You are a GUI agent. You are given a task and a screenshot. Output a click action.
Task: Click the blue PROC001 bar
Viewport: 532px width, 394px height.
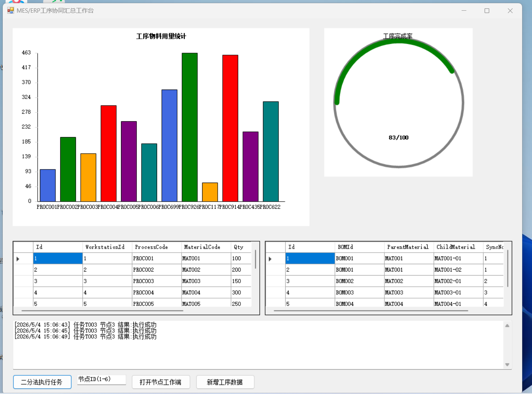48,185
